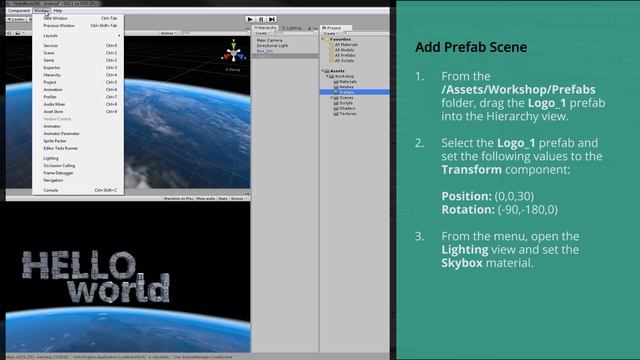Choose Previous Window menu entry

point(78,26)
